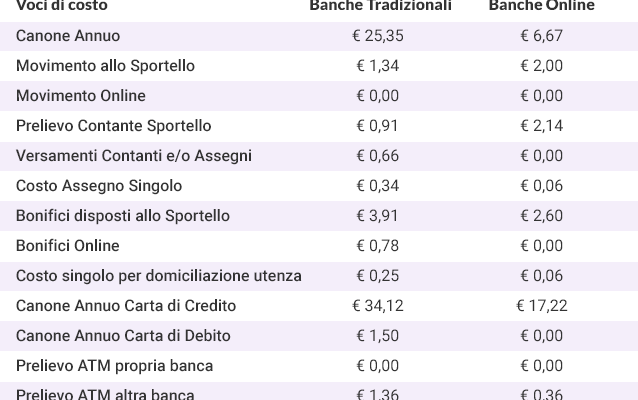Click the € 25,35 traditional bank fee
Screen dimensions: 638x400
tap(378, 36)
